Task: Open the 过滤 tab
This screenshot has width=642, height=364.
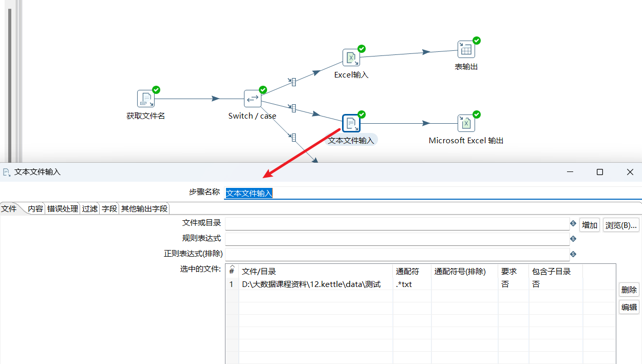Action: pyautogui.click(x=90, y=208)
